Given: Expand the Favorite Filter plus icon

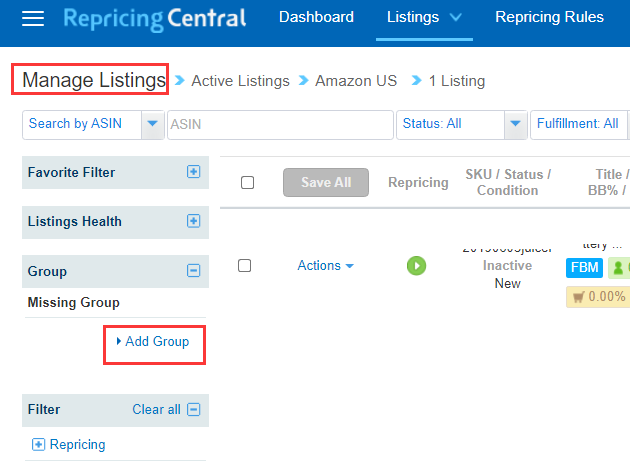Looking at the screenshot, I should [193, 172].
